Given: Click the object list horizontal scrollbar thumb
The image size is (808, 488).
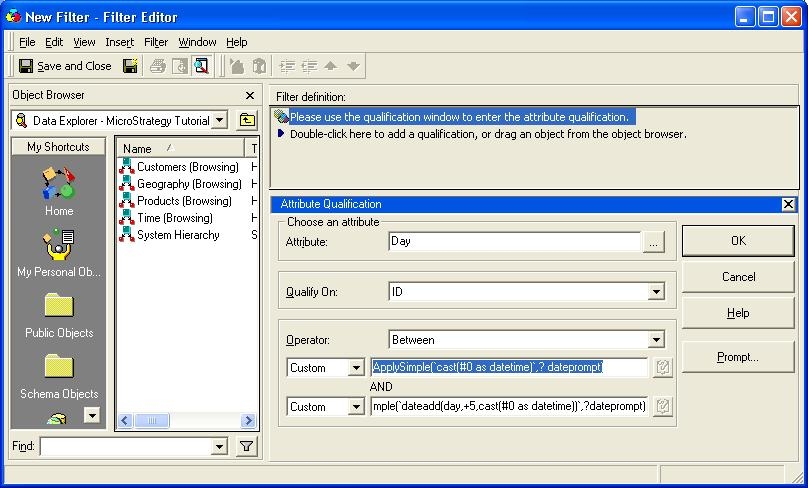Looking at the screenshot, I should point(152,420).
